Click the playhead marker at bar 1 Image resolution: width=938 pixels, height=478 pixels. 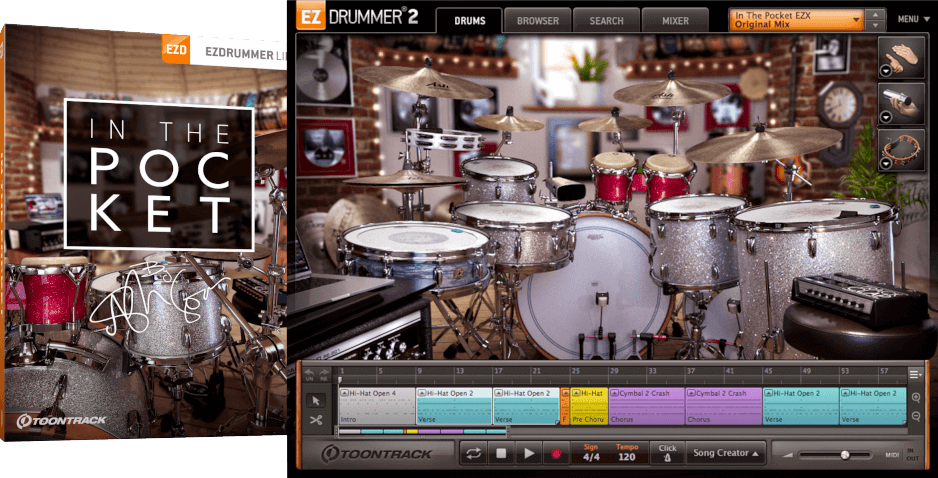pos(340,379)
